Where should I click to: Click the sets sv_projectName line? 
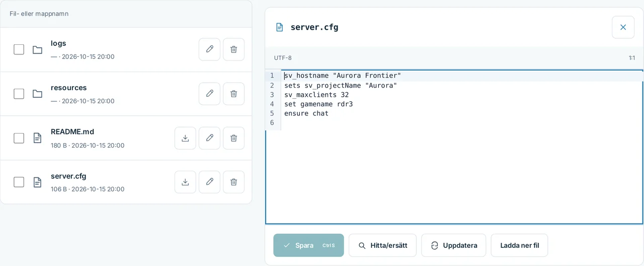click(341, 85)
